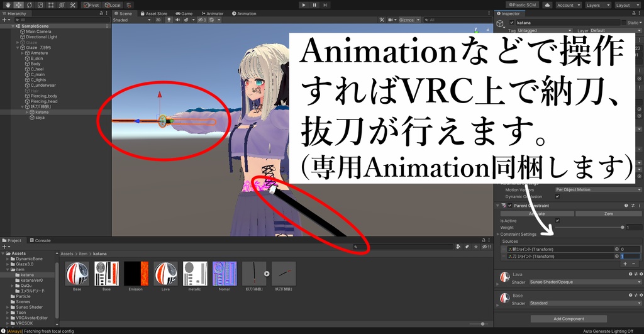Click Add Component button
The width and height of the screenshot is (644, 334).
[569, 319]
